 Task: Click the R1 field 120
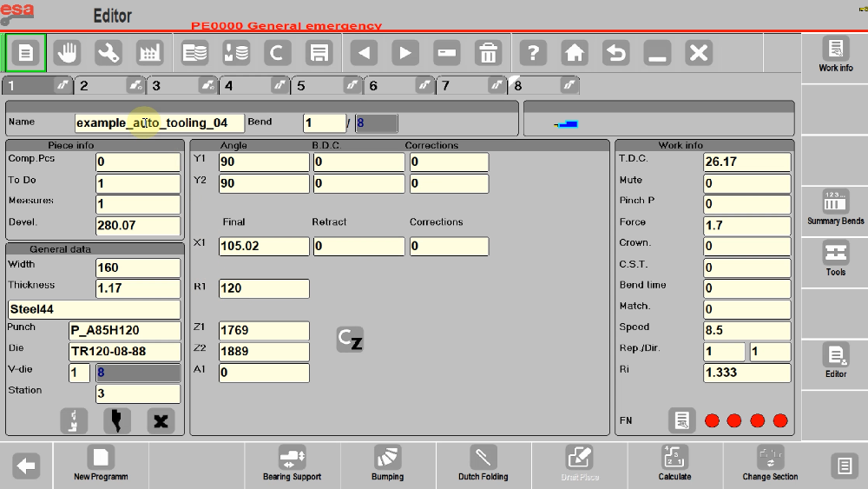pyautogui.click(x=264, y=288)
